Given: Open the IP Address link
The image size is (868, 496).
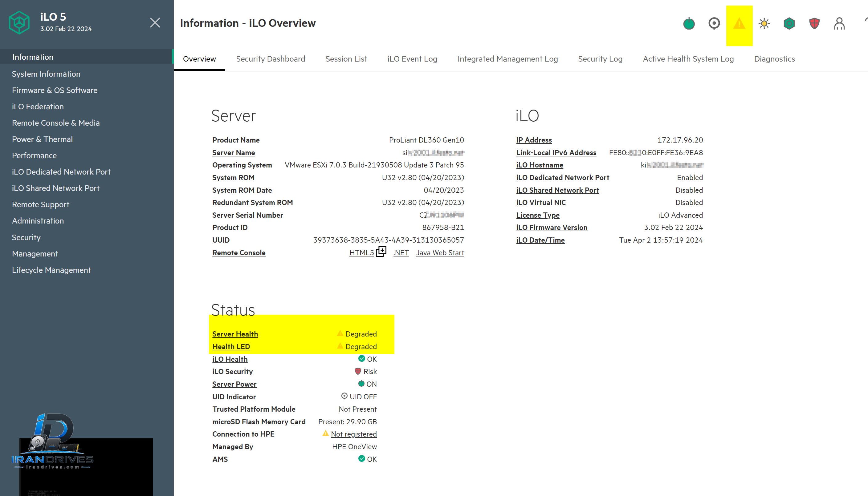Looking at the screenshot, I should pyautogui.click(x=534, y=140).
